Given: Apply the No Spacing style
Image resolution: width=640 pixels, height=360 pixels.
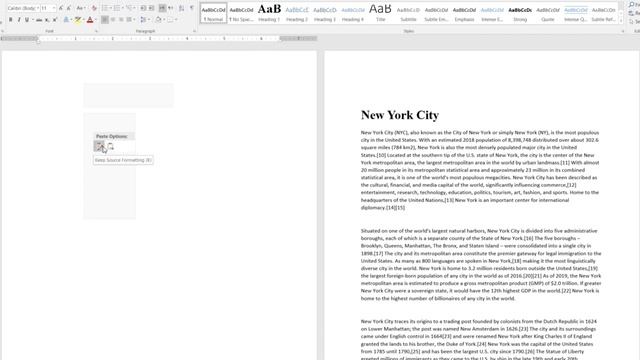Looking at the screenshot, I should pyautogui.click(x=241, y=13).
